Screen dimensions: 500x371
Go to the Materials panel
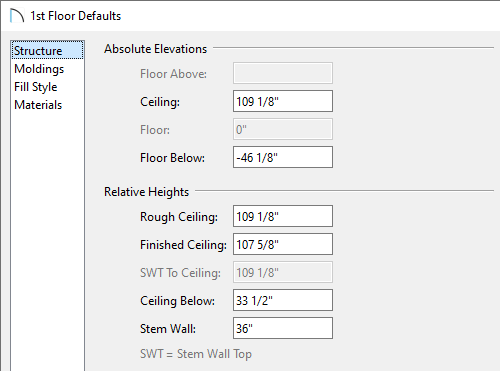coord(38,105)
